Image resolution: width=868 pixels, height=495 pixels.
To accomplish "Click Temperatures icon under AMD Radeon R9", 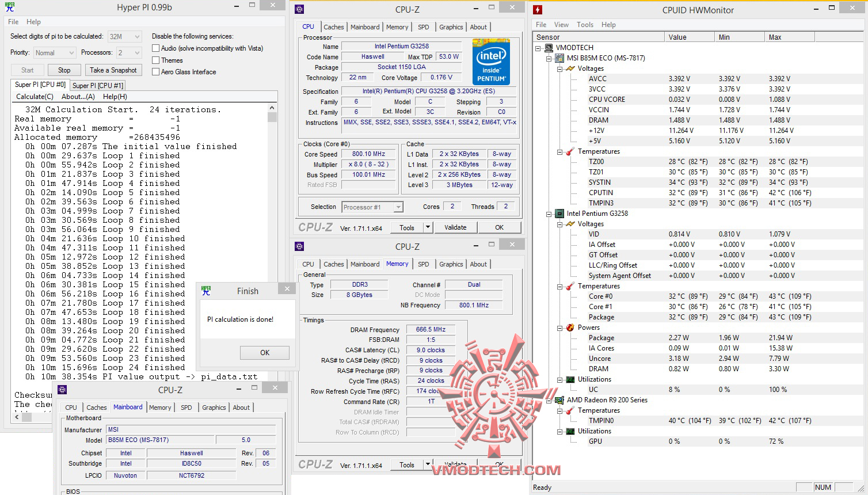I will tap(570, 410).
